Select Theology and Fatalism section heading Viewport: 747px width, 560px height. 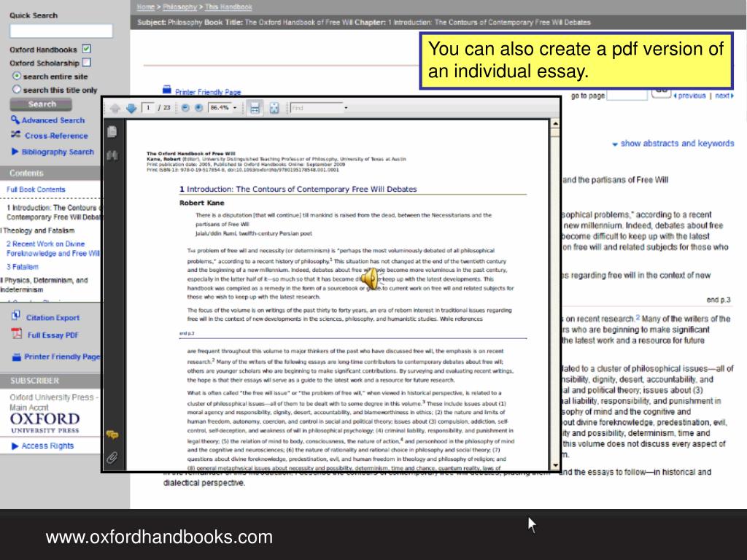38,230
